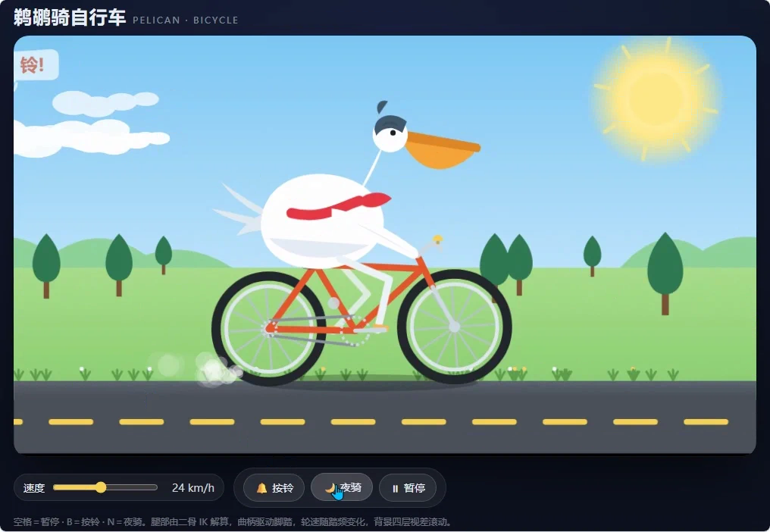Click the pause bars icon
The image size is (770, 532).
[x=396, y=488]
